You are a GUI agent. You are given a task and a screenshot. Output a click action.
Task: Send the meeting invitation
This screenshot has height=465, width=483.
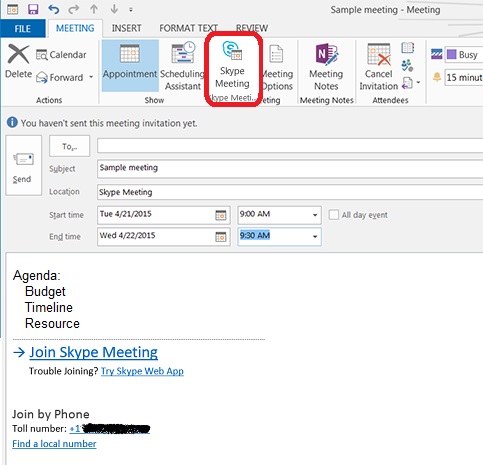[23, 165]
